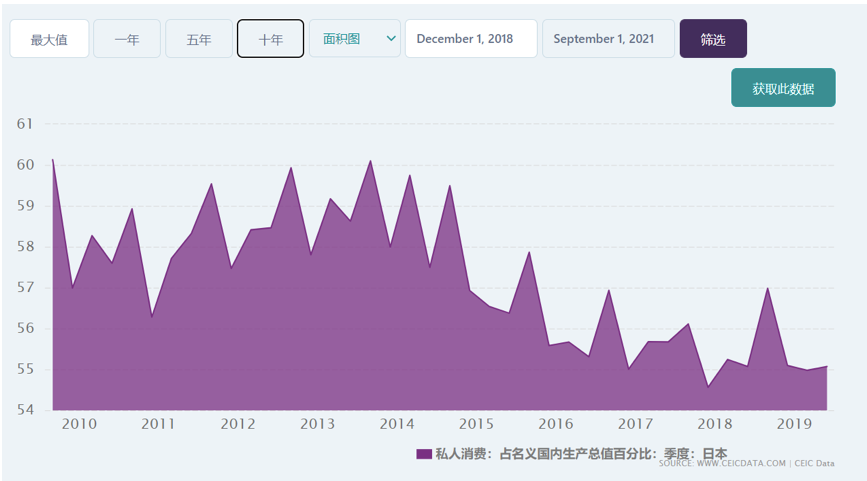Click the 2019 x-axis year label
Screen dimensions: 867x481
[x=795, y=424]
